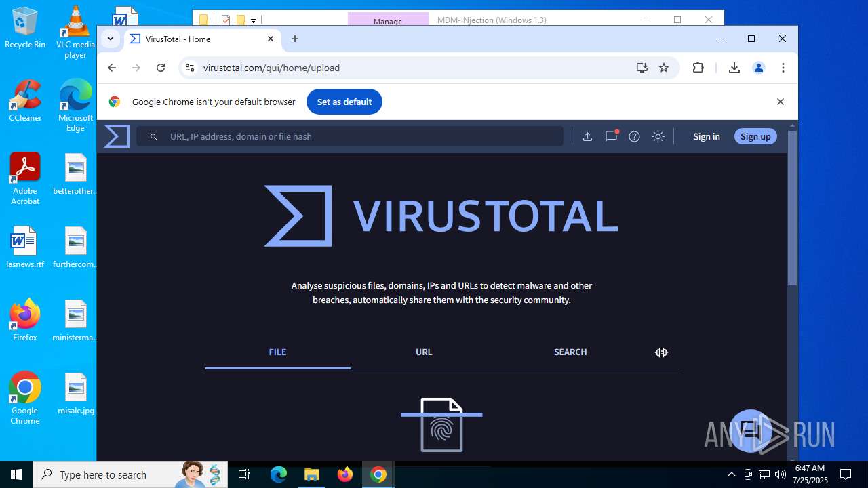Go back with Chrome back arrow

point(112,68)
